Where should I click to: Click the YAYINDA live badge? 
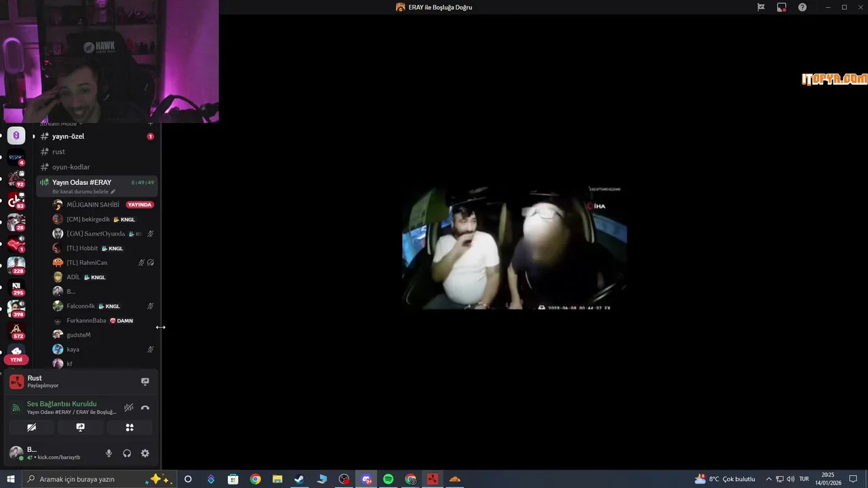pos(140,205)
